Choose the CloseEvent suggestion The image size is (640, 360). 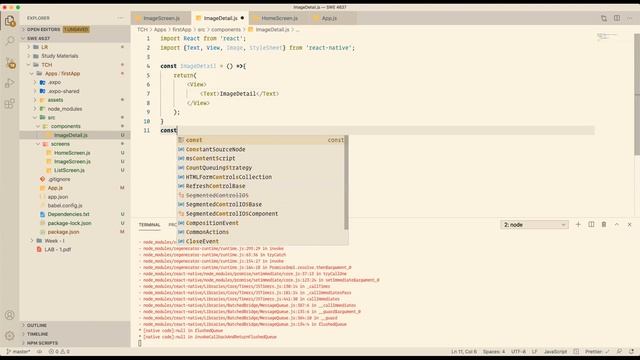click(261, 241)
